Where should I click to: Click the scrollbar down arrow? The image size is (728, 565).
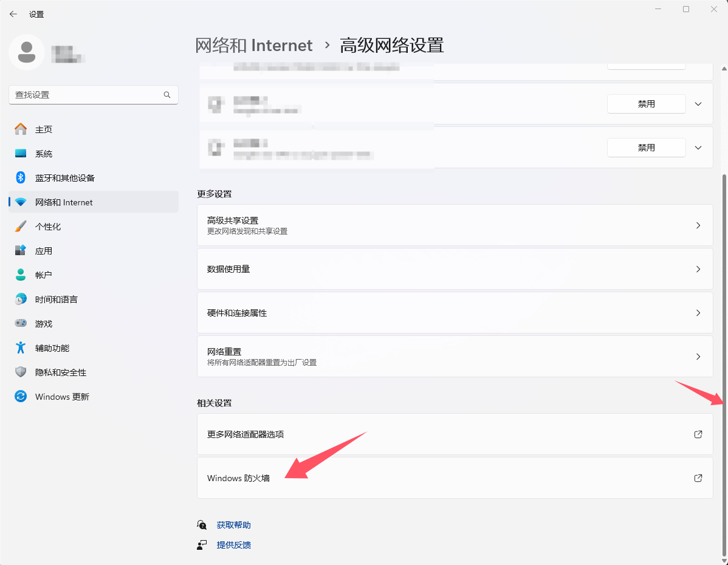point(724,561)
